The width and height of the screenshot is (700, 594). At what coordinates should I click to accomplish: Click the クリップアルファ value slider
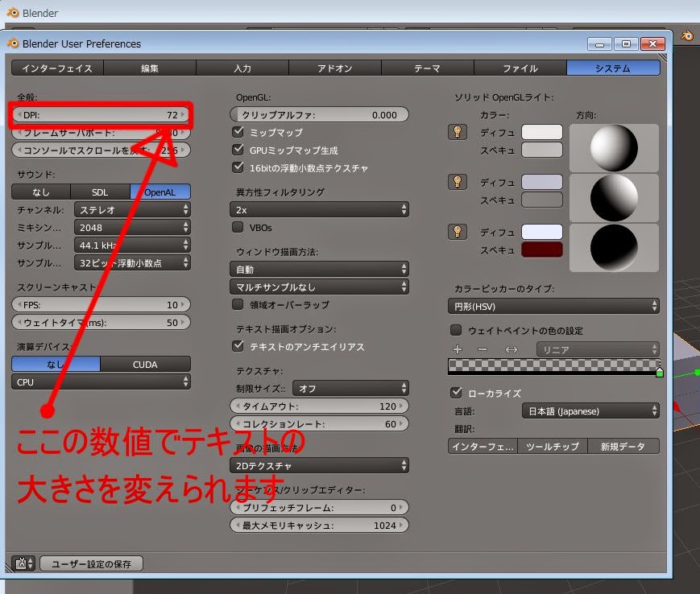(319, 114)
